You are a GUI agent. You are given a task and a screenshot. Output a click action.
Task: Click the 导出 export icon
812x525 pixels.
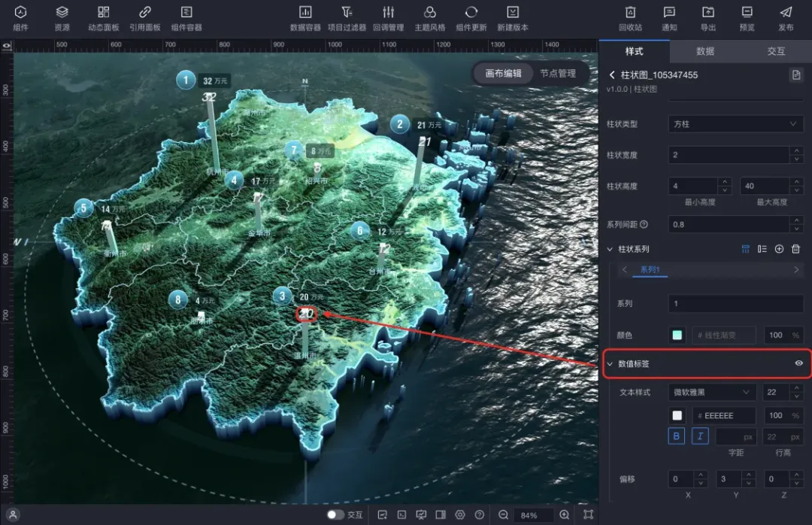708,12
